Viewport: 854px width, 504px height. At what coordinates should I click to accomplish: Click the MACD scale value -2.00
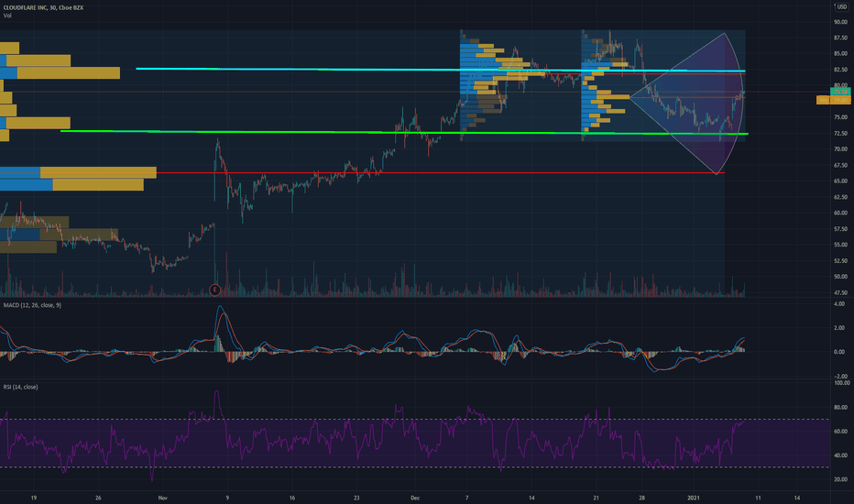pyautogui.click(x=839, y=377)
